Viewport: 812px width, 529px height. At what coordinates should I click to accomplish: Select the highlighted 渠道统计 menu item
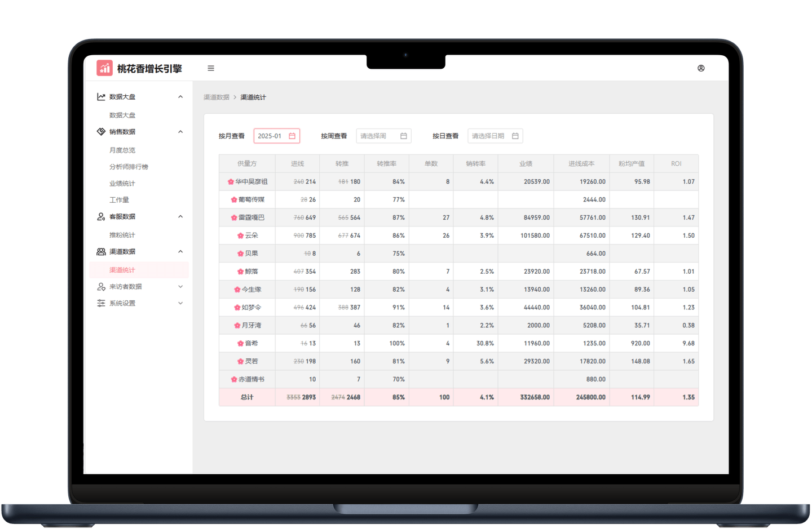[139, 270]
